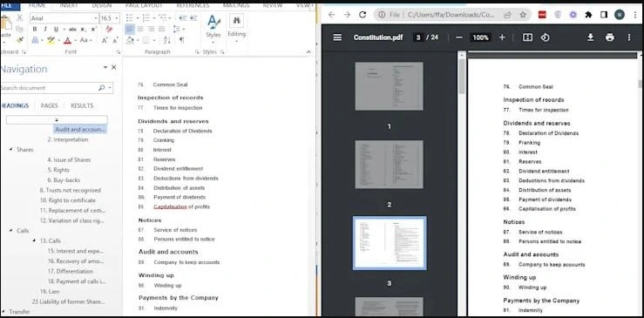Shrink font size with small A icon

click(x=115, y=40)
